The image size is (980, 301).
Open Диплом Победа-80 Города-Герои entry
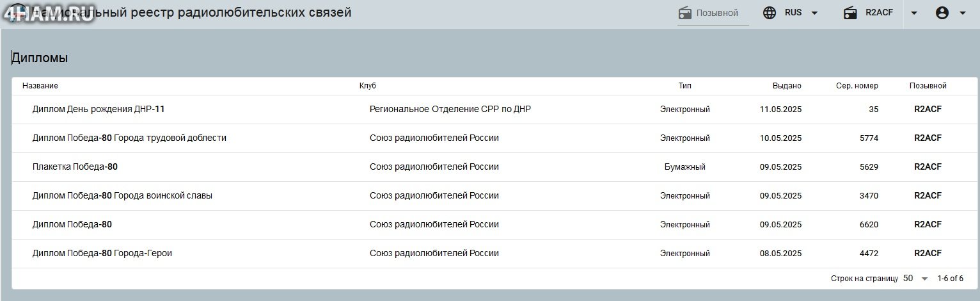(102, 254)
